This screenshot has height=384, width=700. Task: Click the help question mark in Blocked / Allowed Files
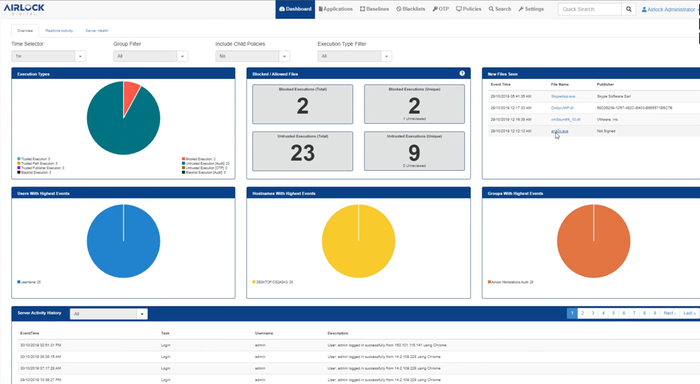[x=462, y=73]
